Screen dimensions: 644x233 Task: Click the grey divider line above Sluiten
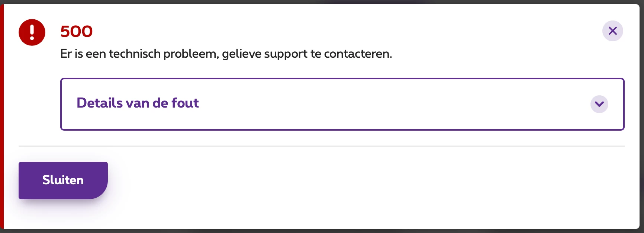pyautogui.click(x=322, y=146)
